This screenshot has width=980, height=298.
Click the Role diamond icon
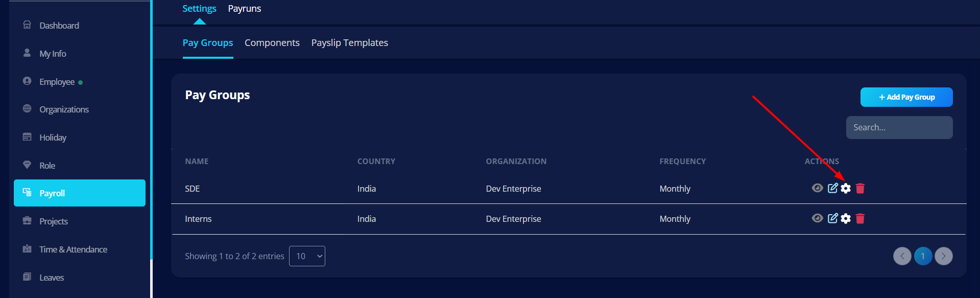point(27,165)
